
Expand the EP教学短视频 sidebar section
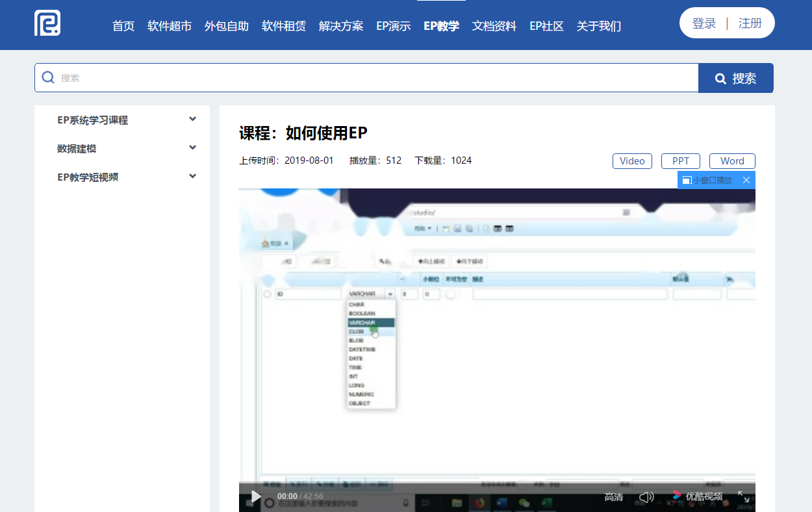192,177
